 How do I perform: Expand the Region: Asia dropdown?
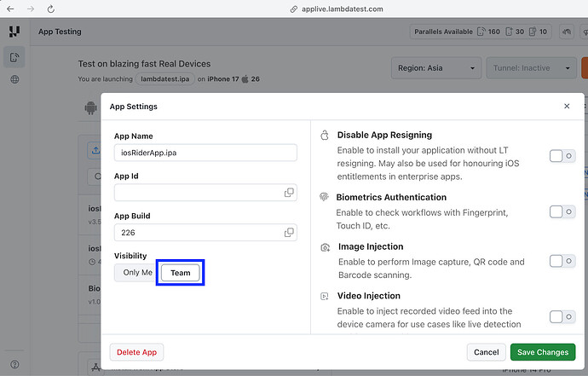click(436, 68)
